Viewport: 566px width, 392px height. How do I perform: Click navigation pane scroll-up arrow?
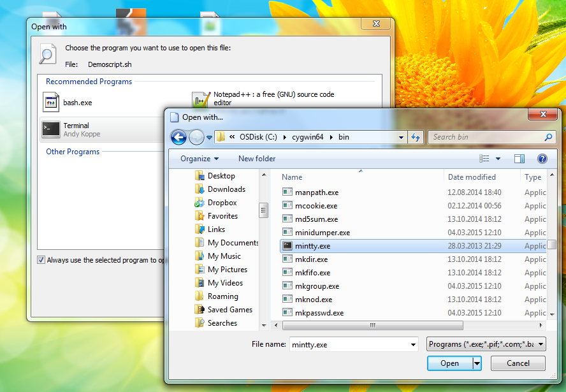coord(264,175)
